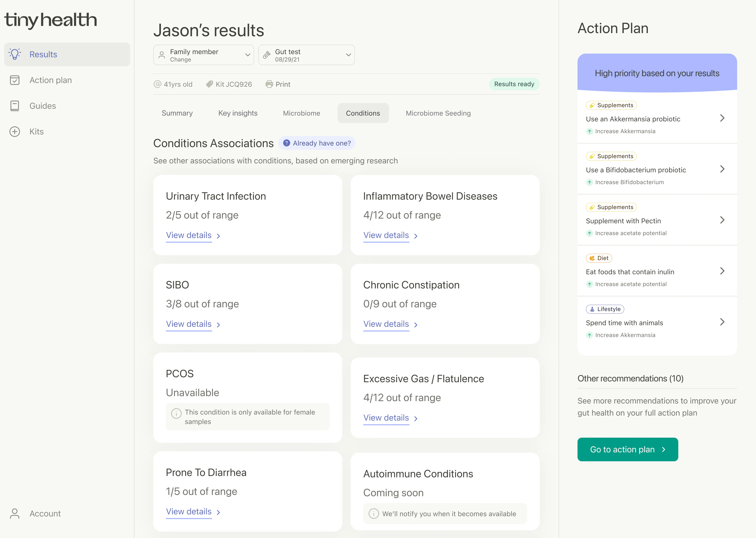Viewport: 756px width, 538px height.
Task: Click the Print link
Action: [x=278, y=84]
